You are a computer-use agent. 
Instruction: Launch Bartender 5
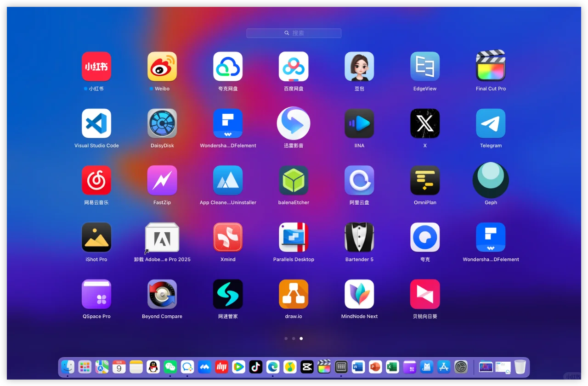359,237
